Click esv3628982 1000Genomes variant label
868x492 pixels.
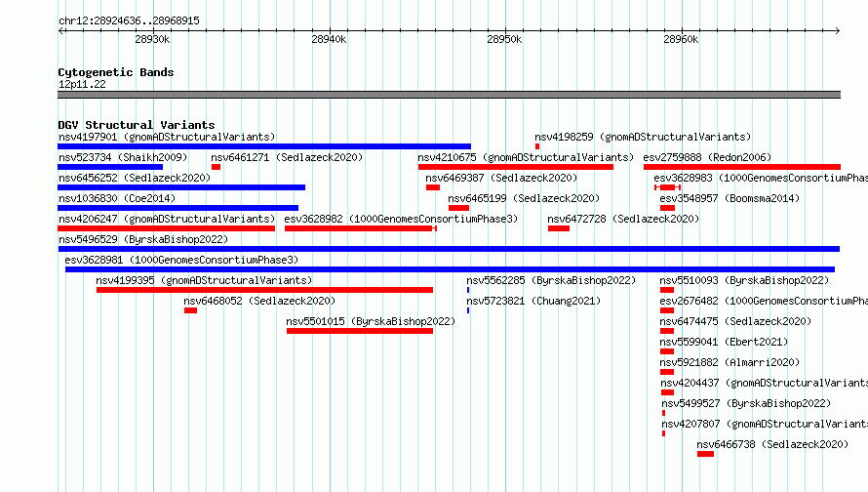[x=401, y=219]
